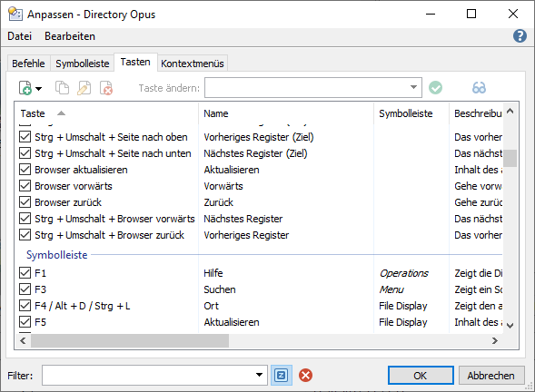
Task: Select the Hilfe name entry
Action: (x=213, y=273)
